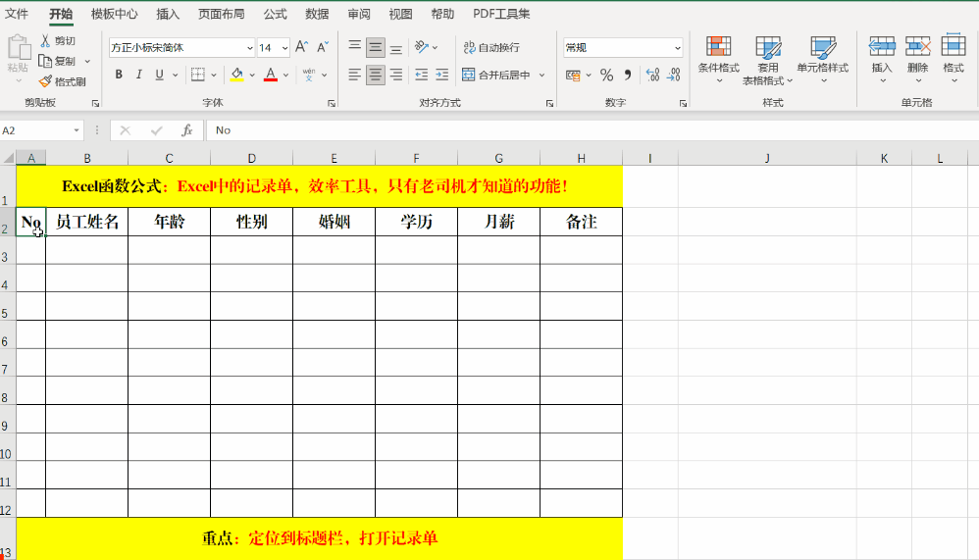
Task: Toggle Merge & Center (合并后居中)
Action: click(x=496, y=75)
